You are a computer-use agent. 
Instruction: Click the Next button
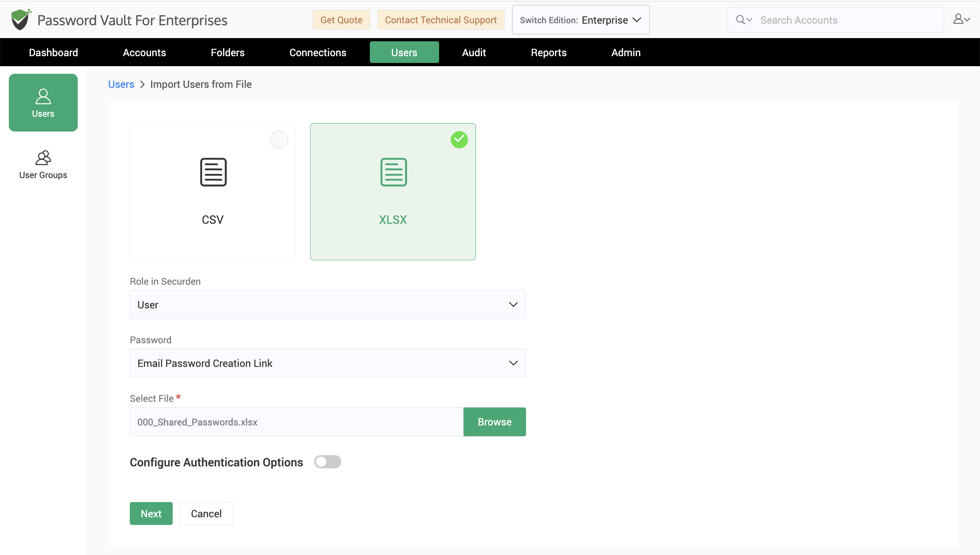pyautogui.click(x=151, y=513)
